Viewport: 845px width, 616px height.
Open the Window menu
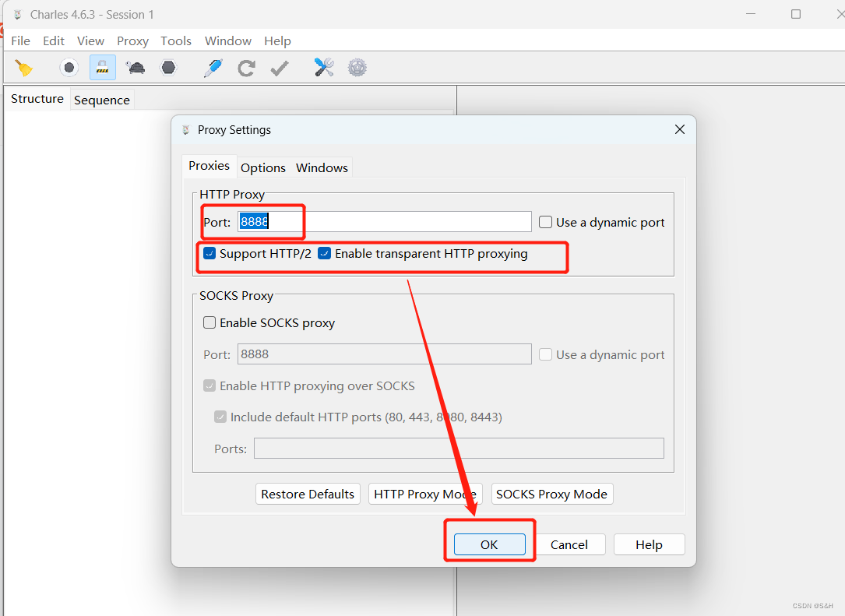tap(228, 41)
